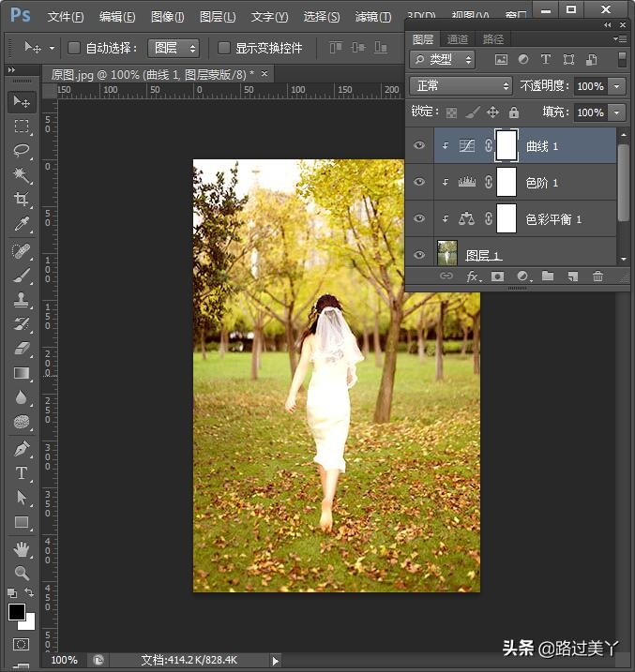This screenshot has width=635, height=672.
Task: Toggle pixel layer filter
Action: (501, 59)
